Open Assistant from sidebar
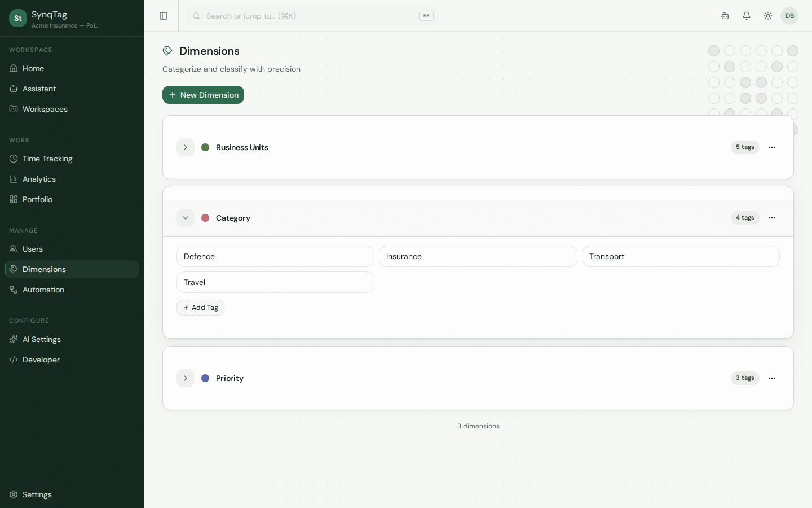The height and width of the screenshot is (508, 812). (72, 89)
